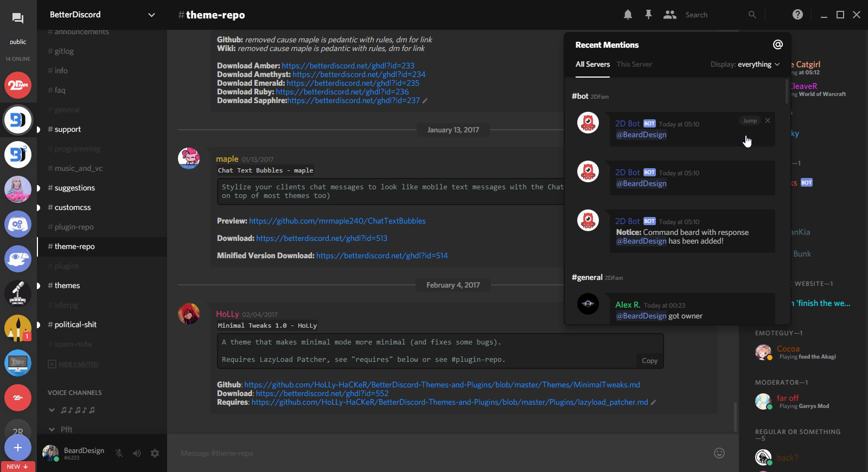The image size is (868, 472).
Task: Show pinned messages with the pin icon
Action: 648,15
